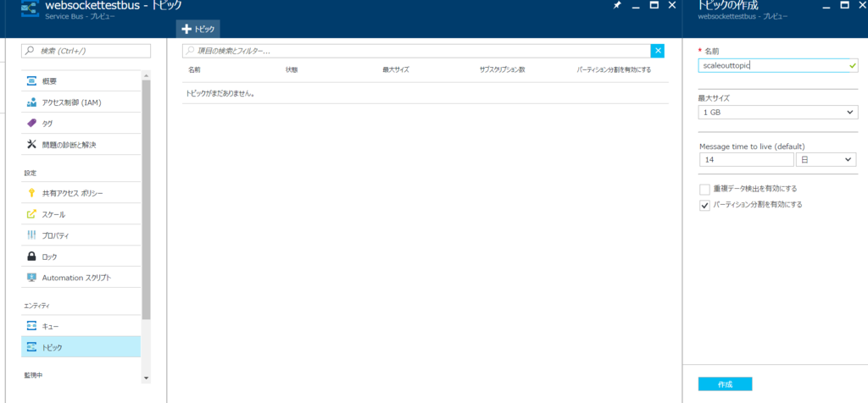Screen dimensions: 868x403
Task: Click the 共有アクセス ポリシー key icon
Action: [31, 193]
